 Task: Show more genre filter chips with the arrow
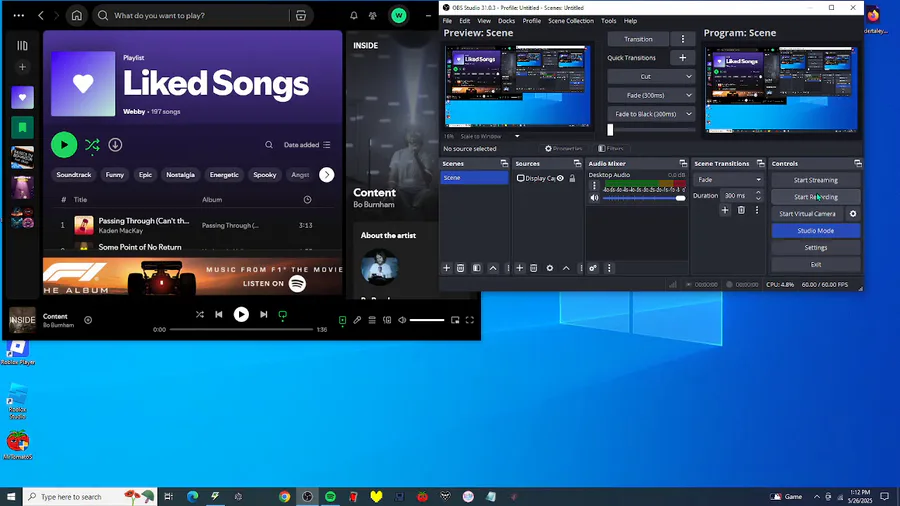tap(327, 175)
